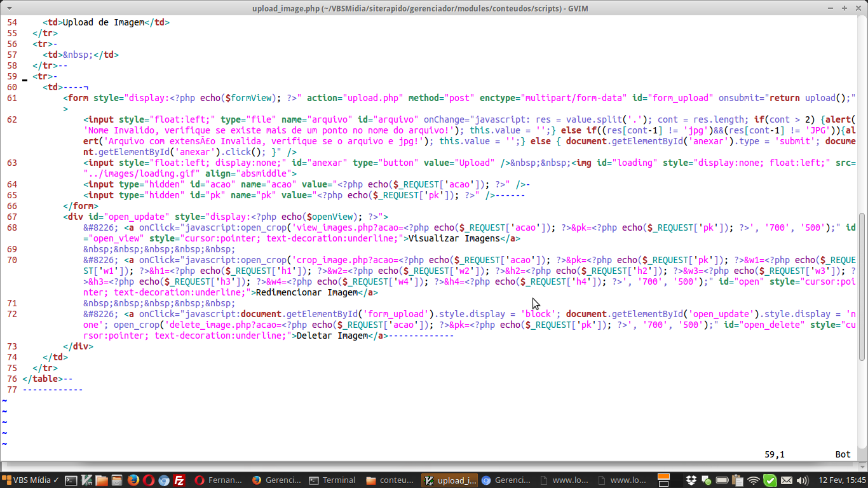
Task: Open the volume speaker control
Action: coord(802,480)
